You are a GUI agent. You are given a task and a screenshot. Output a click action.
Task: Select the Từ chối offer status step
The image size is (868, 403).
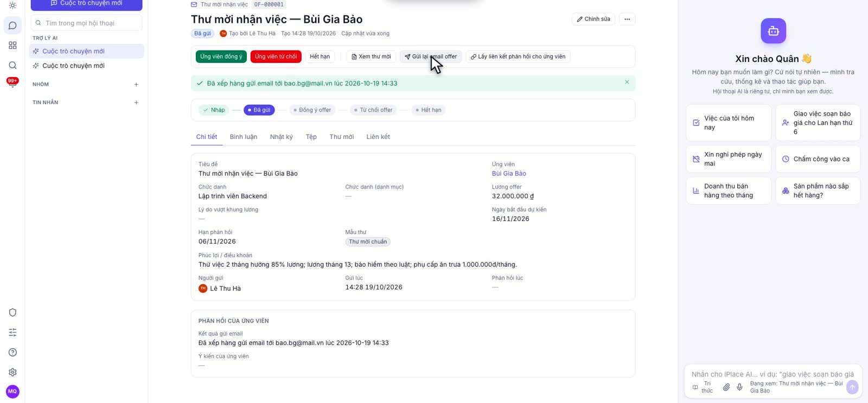[373, 110]
